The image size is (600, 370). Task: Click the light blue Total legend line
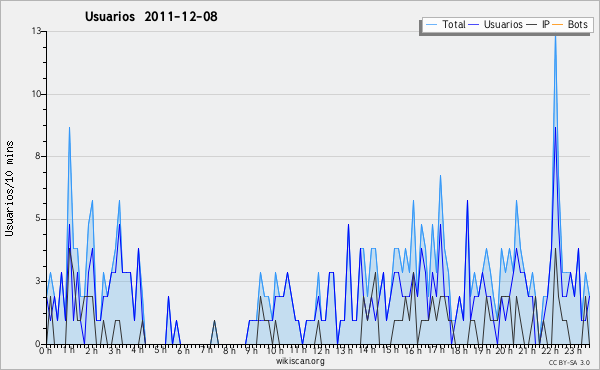pos(431,25)
